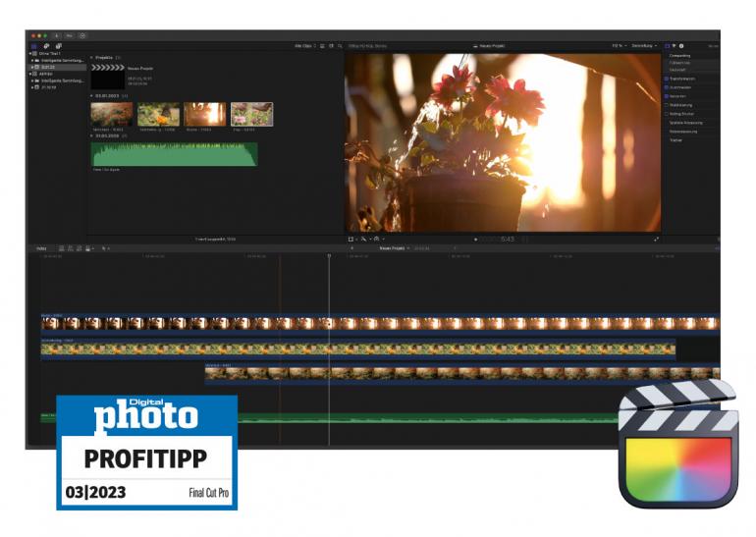Open the color enhancement wand icon
This screenshot has height=537, width=756.
364,240
